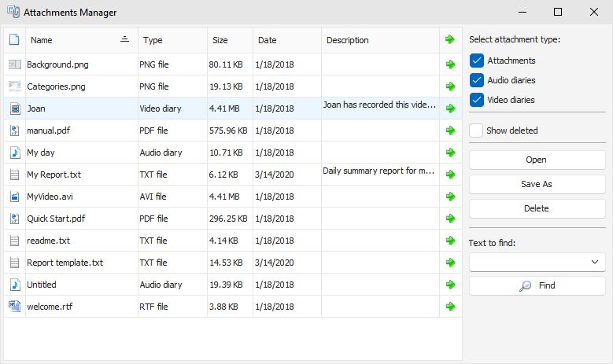Click the green arrow in the MyVideo.avi row
613x364 pixels.
[x=450, y=197]
